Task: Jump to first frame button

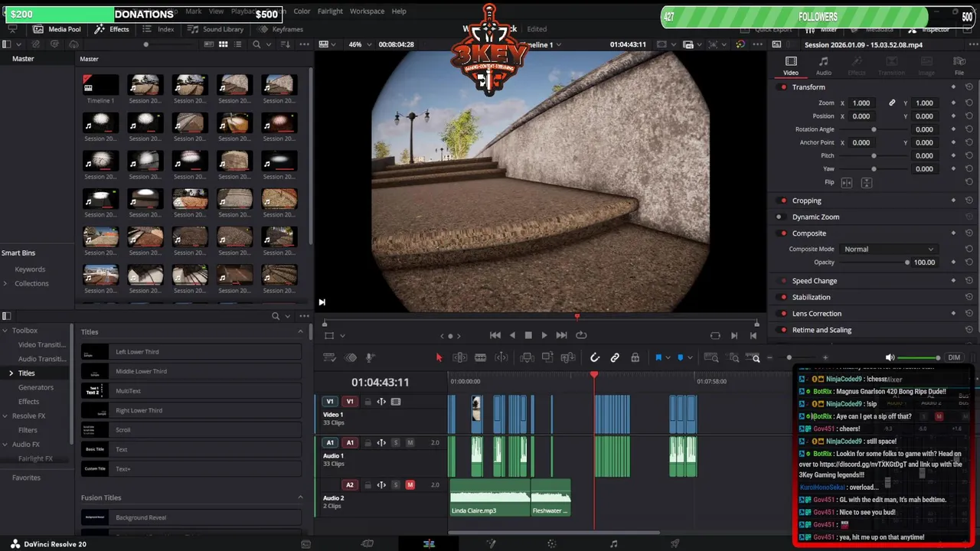Action: point(495,335)
